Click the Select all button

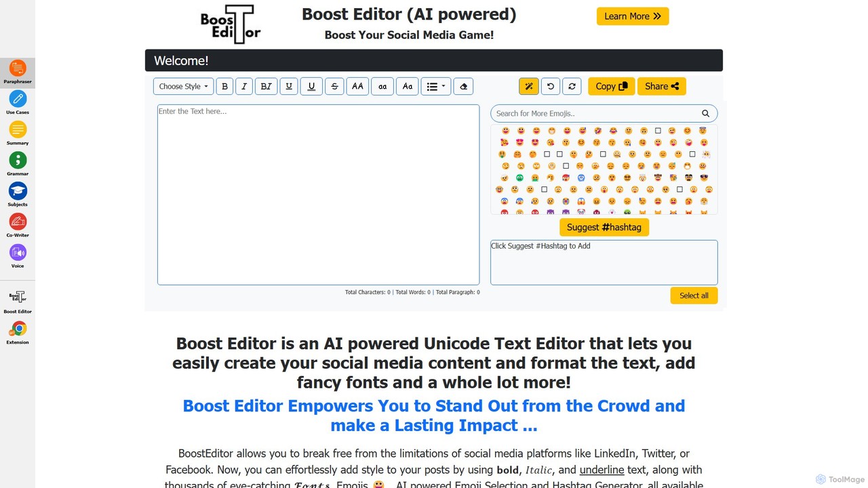tap(694, 296)
